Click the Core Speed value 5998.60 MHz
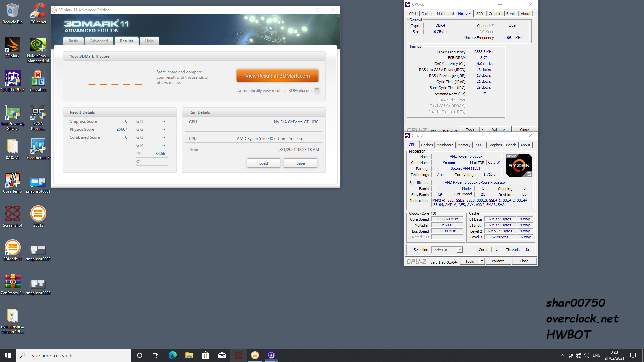The image size is (644, 362). 447,219
